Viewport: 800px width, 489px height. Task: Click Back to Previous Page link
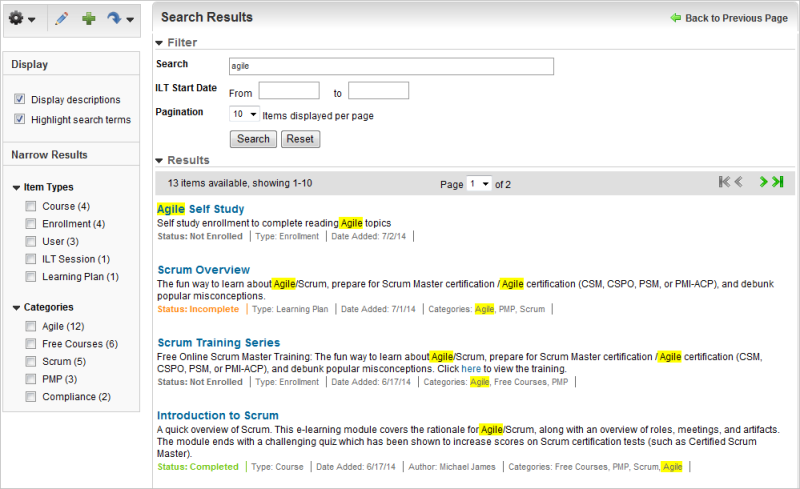(x=736, y=18)
